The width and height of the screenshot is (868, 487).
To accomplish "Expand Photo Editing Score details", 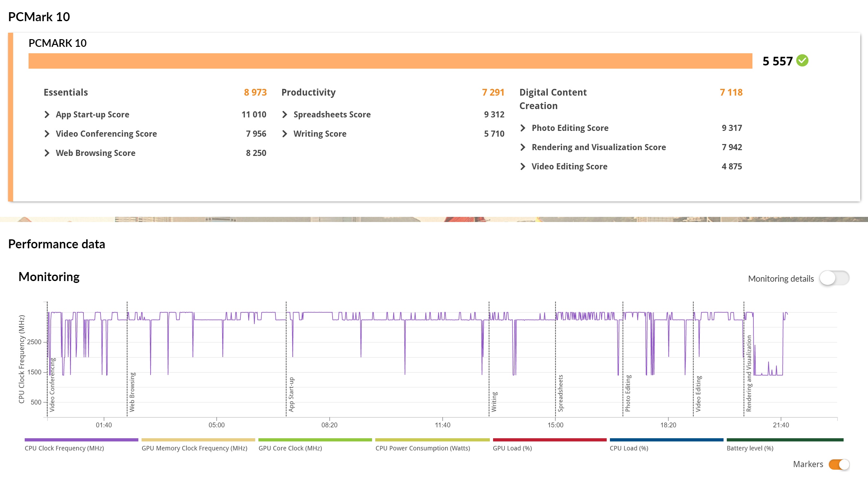I will (x=523, y=128).
